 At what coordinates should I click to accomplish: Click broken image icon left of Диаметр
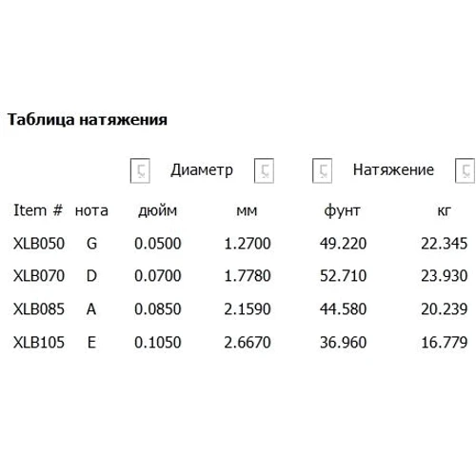pyautogui.click(x=140, y=170)
